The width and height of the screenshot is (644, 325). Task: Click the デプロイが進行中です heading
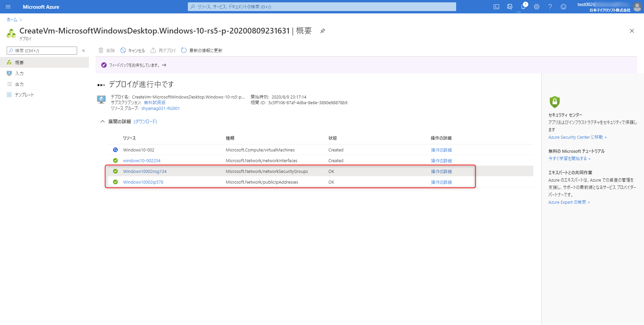tap(142, 84)
